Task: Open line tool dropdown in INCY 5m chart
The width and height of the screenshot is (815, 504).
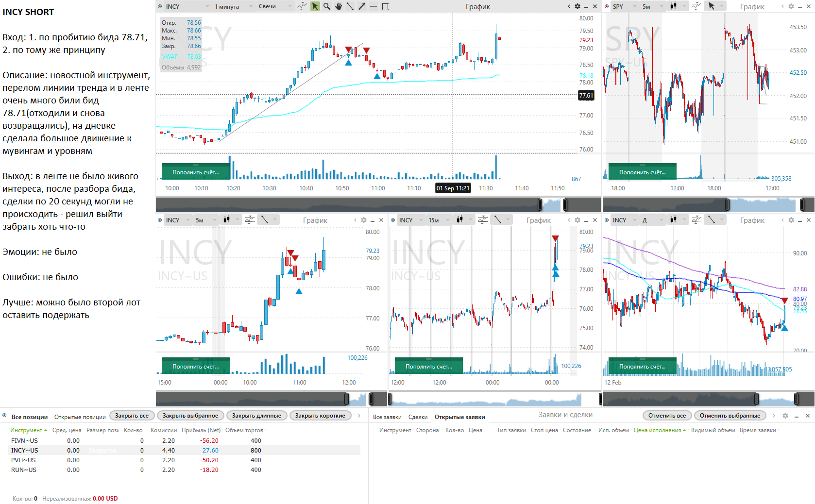Action: click(x=269, y=220)
